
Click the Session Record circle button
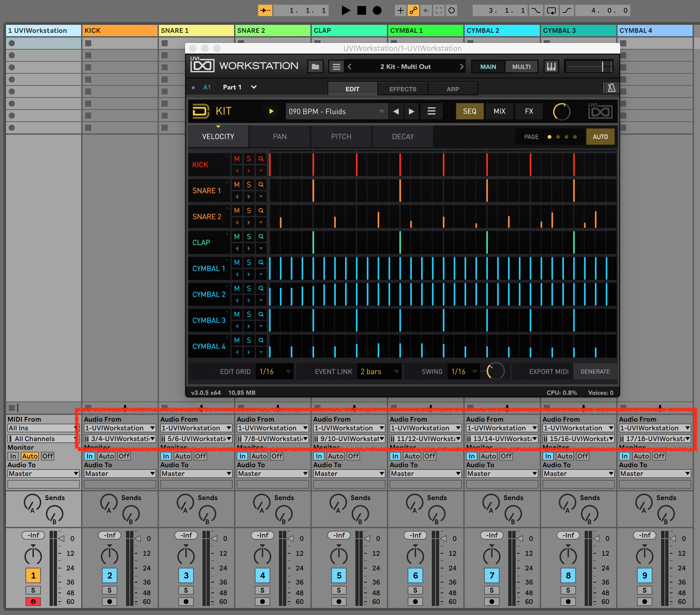452,11
